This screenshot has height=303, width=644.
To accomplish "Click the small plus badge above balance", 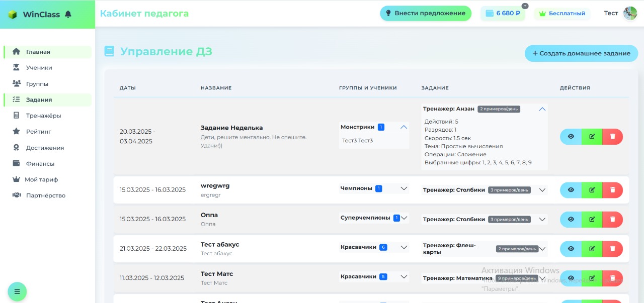I will [525, 6].
